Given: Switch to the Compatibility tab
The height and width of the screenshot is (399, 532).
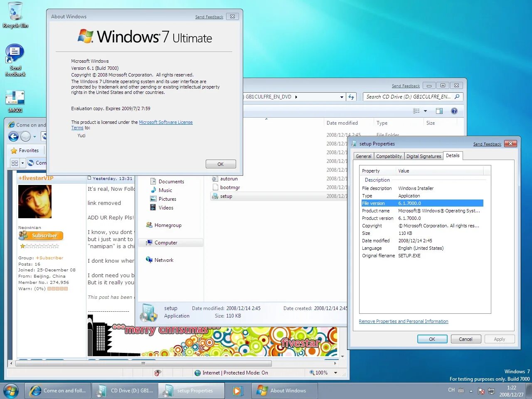Looking at the screenshot, I should click(x=389, y=156).
